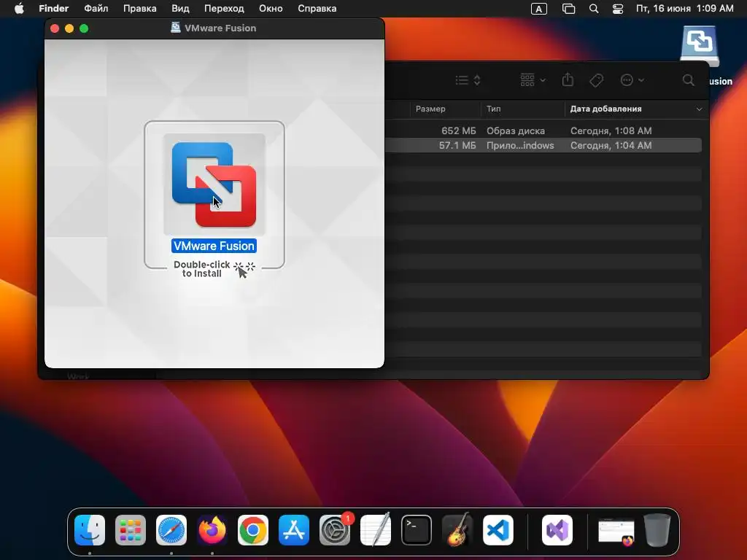Open App Store from the Dock
Screen dimensions: 747x560
click(294, 530)
